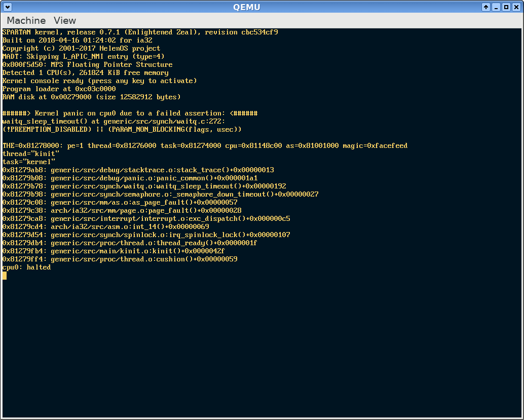524x420 pixels.
Task: Click "MPS Floating Pointer Structure" line
Action: point(87,64)
